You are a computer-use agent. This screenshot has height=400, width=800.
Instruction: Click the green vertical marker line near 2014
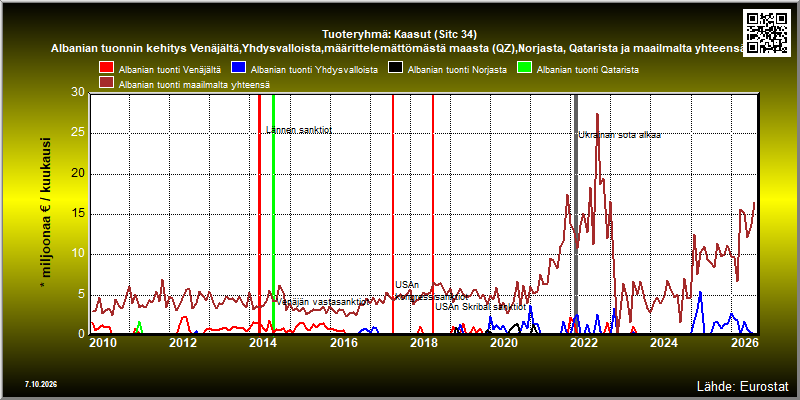point(273,214)
